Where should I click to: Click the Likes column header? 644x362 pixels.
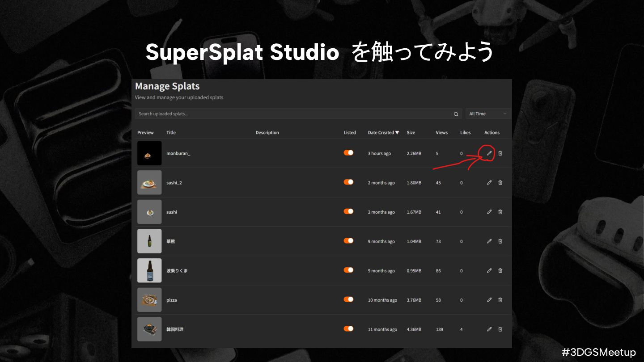[x=466, y=133]
